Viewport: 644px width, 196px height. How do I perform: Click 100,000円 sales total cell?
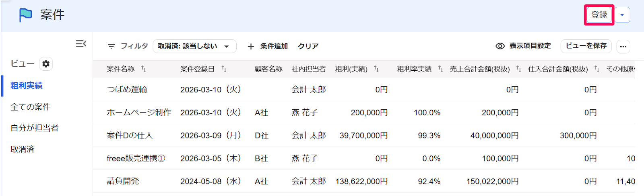tap(500, 158)
